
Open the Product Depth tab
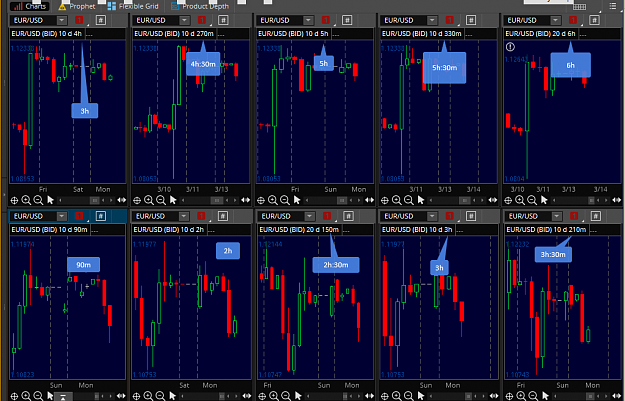(200, 6)
